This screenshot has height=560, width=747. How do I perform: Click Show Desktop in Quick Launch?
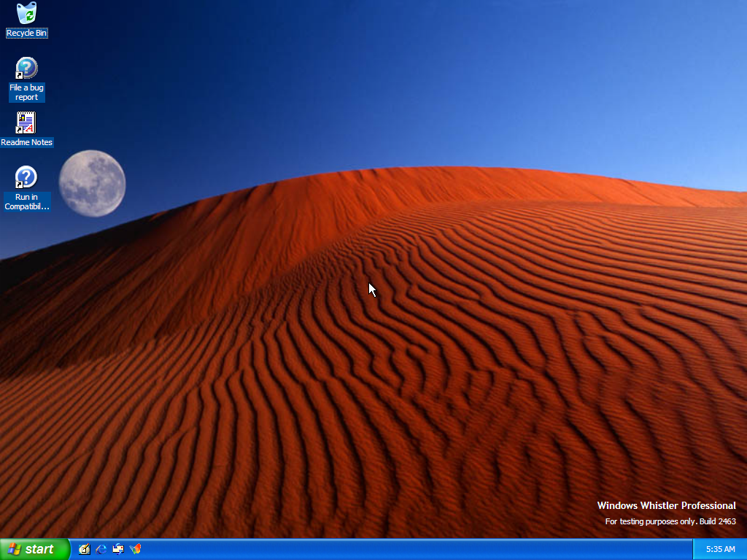click(x=84, y=549)
